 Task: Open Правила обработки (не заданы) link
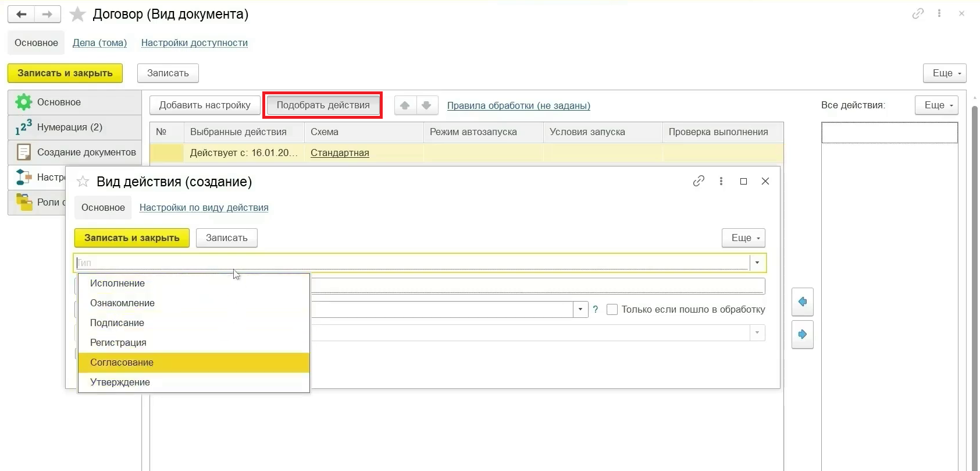pyautogui.click(x=518, y=105)
